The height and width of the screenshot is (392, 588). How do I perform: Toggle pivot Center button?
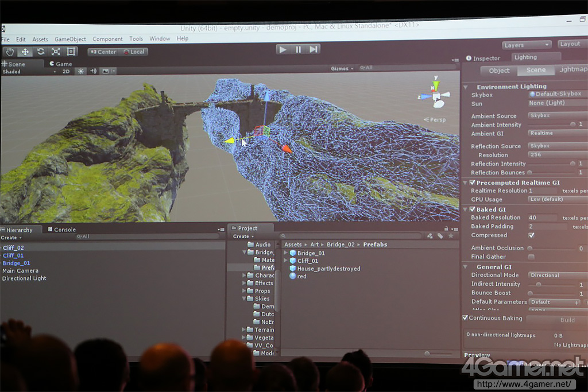[x=103, y=52]
